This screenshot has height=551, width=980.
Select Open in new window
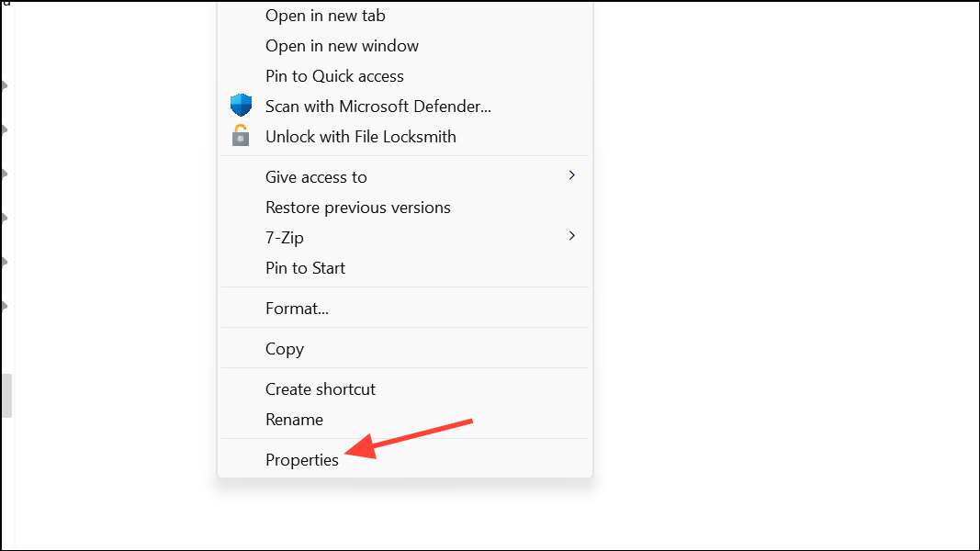pyautogui.click(x=342, y=46)
